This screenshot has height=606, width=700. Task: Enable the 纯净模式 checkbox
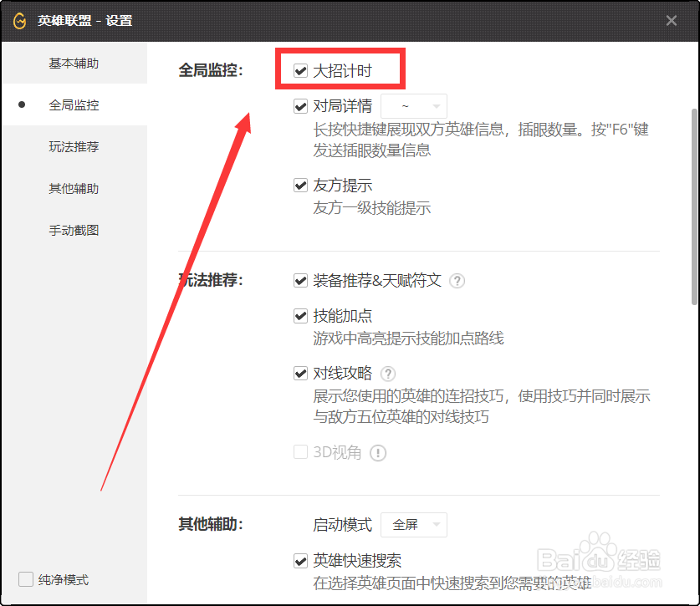26,579
